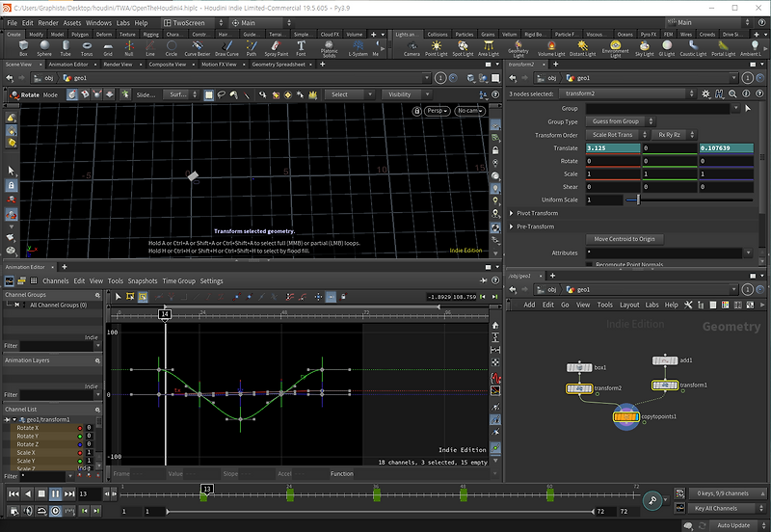The image size is (771, 532).
Task: Create a Point Light from shelf
Action: (x=437, y=48)
